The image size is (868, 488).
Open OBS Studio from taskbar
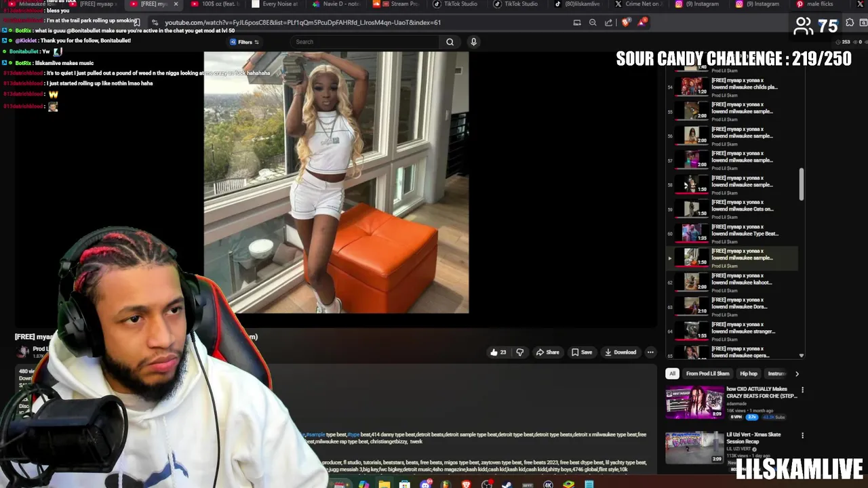[x=487, y=484]
